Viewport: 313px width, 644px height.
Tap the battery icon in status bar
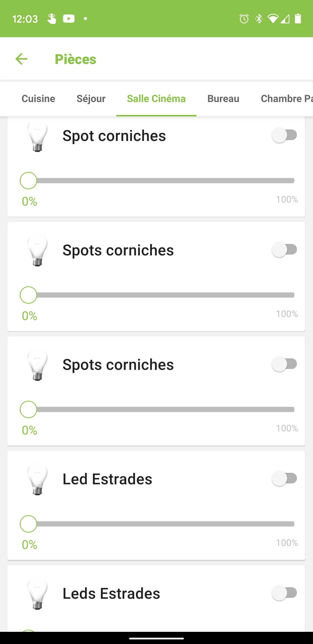pos(298,19)
